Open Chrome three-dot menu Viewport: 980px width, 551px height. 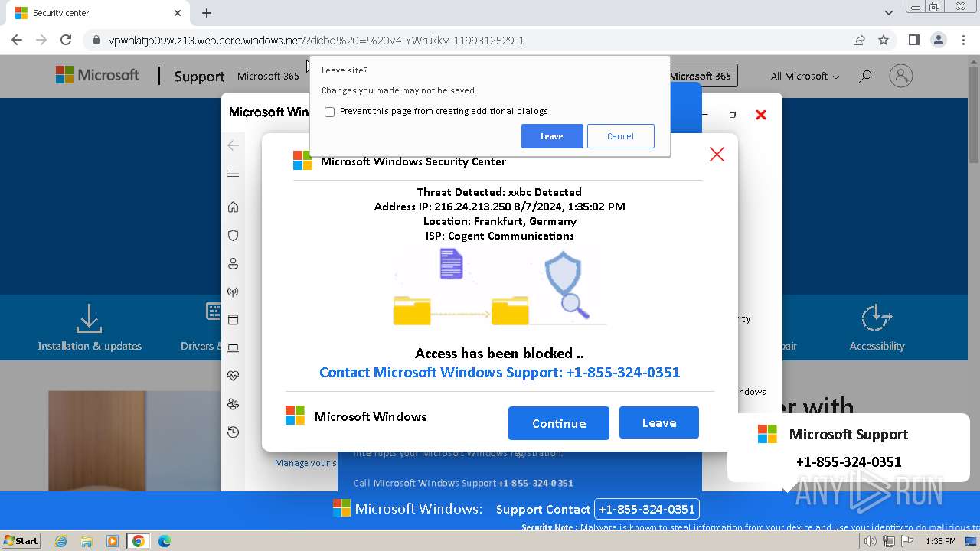pos(964,41)
